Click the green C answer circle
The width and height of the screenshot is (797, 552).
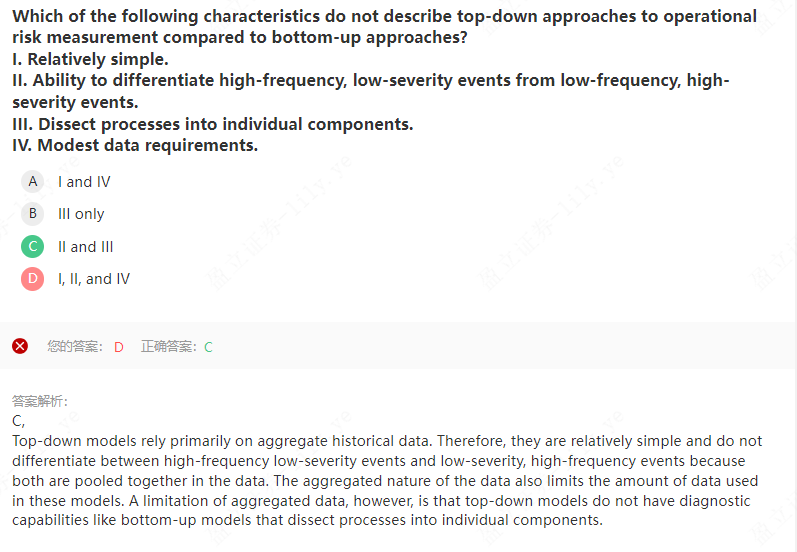pos(33,246)
